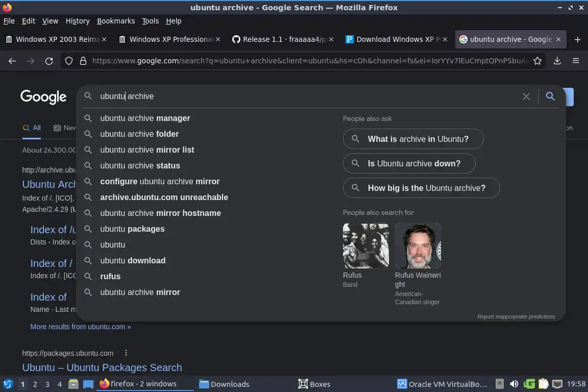Image resolution: width=588 pixels, height=392 pixels.
Task: Click the green G tray icon
Action: pos(529,384)
